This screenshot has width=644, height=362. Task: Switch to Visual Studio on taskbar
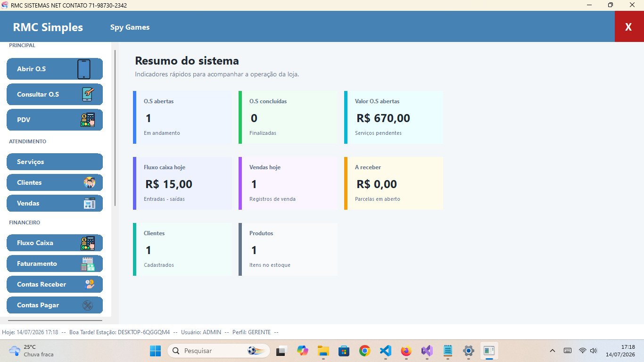point(427,351)
